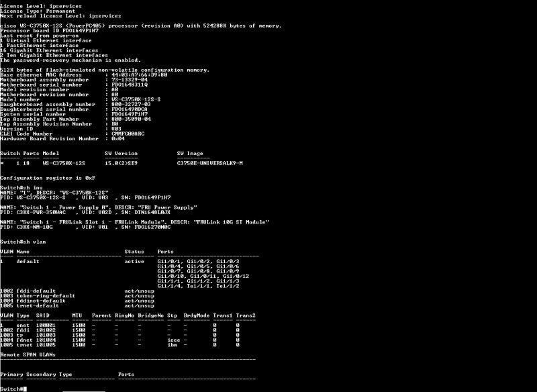Click the PID value C3KX-NM-10G
The height and width of the screenshot is (392, 537).
[35, 227]
